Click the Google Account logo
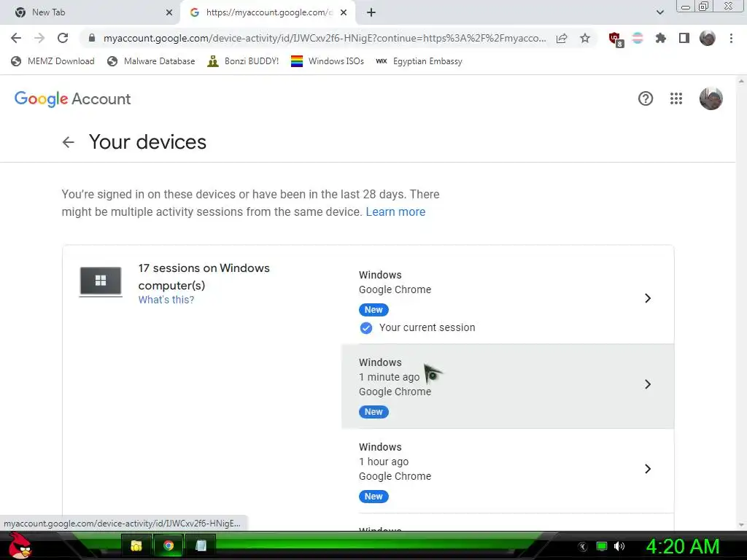 pos(72,99)
